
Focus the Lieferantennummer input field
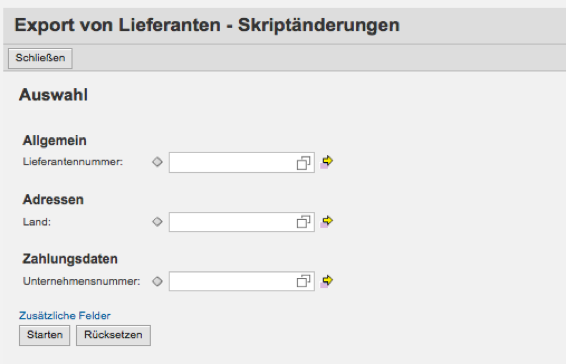[x=233, y=162]
